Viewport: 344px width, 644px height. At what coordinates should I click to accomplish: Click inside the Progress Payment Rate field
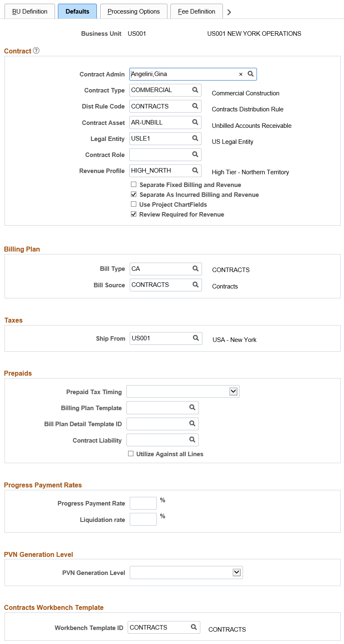(x=143, y=503)
